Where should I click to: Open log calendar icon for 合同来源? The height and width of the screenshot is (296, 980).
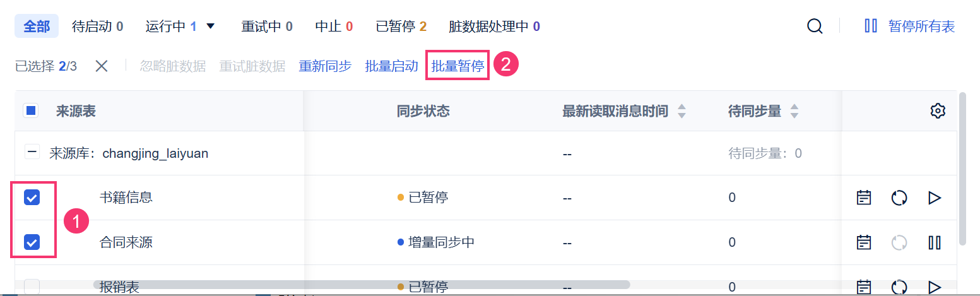(863, 242)
